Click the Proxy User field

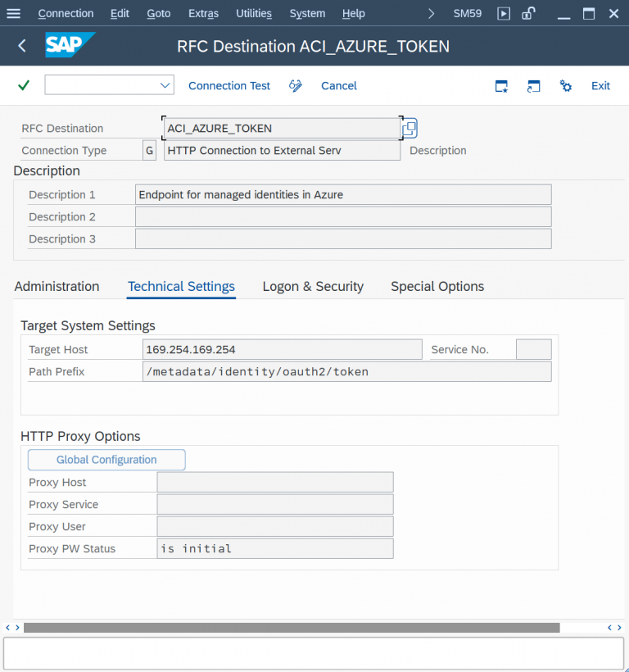(x=275, y=526)
